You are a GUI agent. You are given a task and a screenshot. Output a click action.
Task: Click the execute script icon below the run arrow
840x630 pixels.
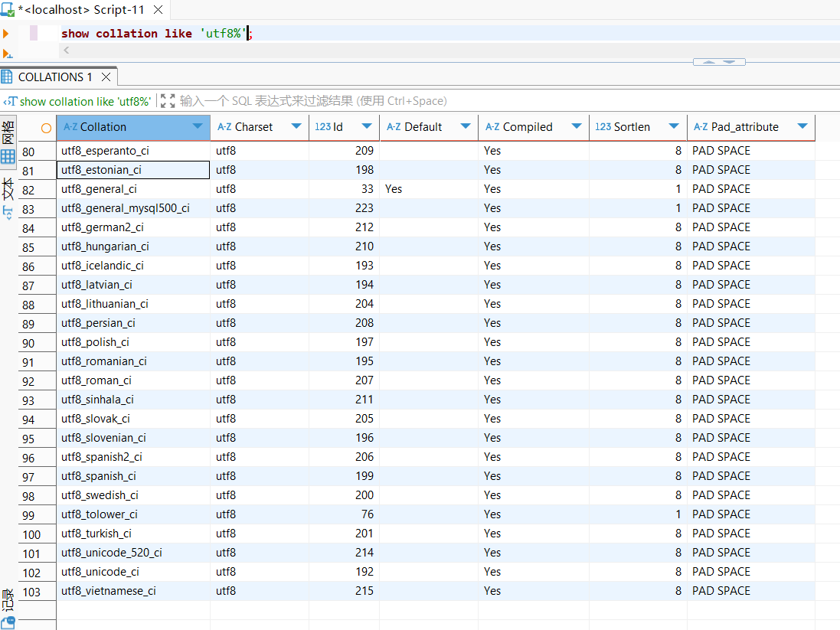(7, 54)
